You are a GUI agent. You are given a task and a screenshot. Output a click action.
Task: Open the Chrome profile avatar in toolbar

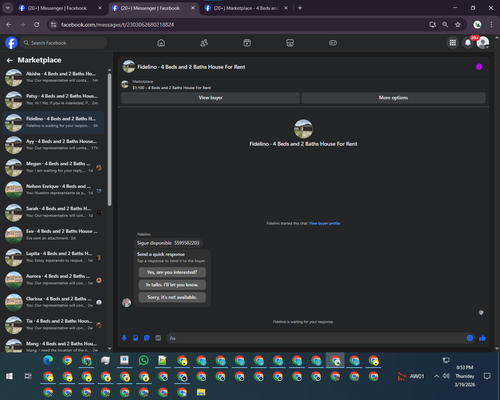477,25
